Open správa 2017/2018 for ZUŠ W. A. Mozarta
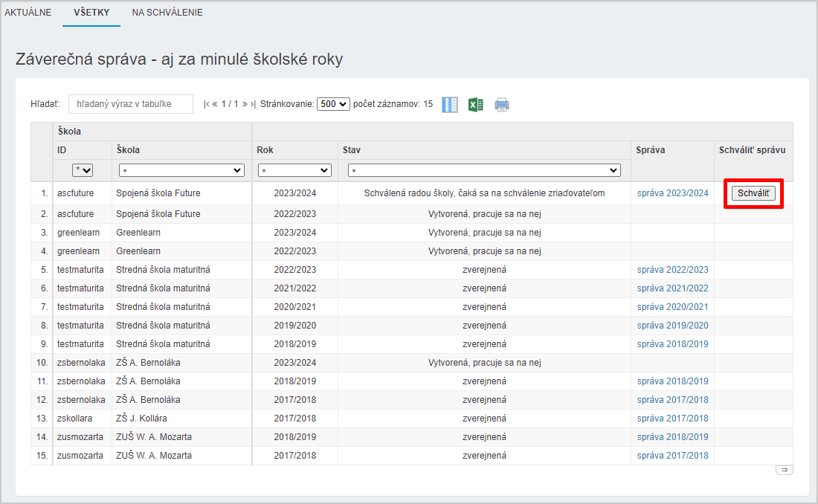 [672, 456]
